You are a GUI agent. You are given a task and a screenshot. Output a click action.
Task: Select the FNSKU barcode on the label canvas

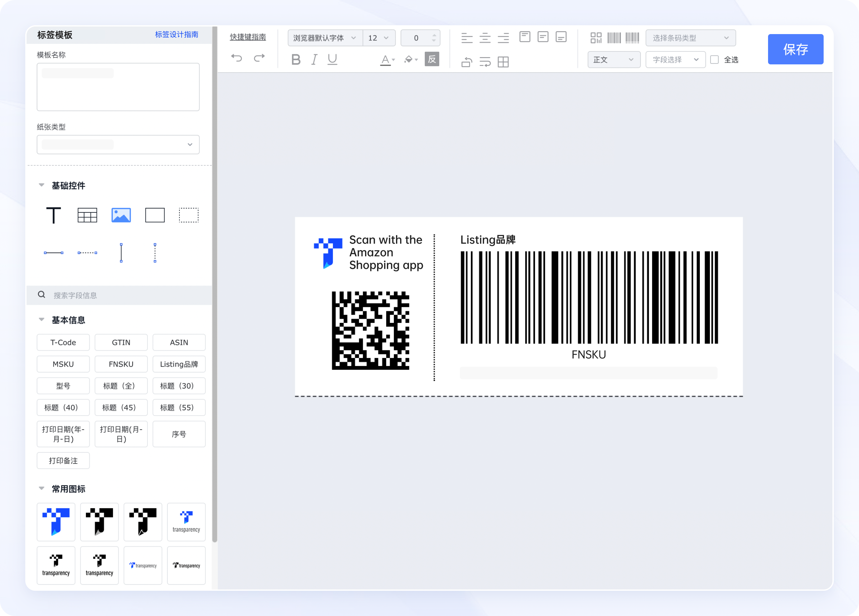589,297
